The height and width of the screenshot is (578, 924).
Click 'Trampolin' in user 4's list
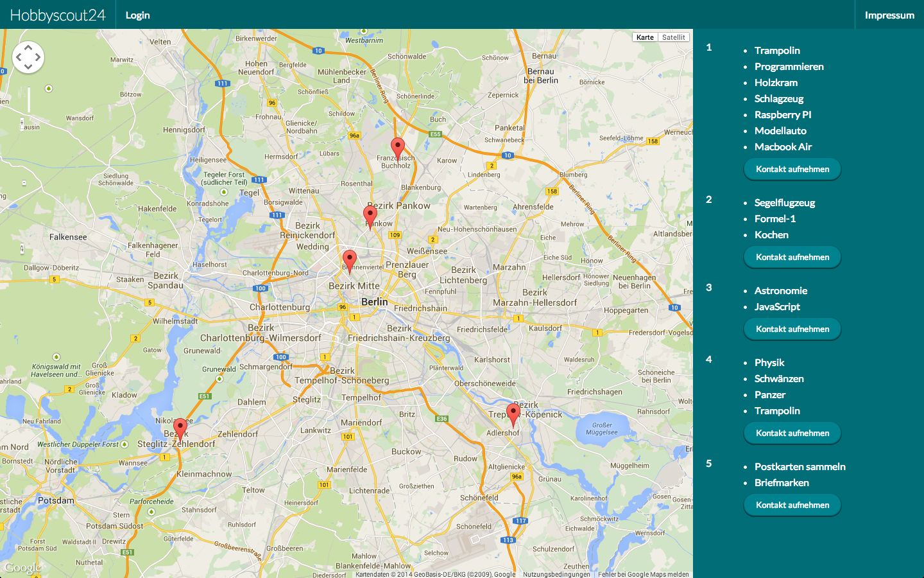(x=777, y=410)
